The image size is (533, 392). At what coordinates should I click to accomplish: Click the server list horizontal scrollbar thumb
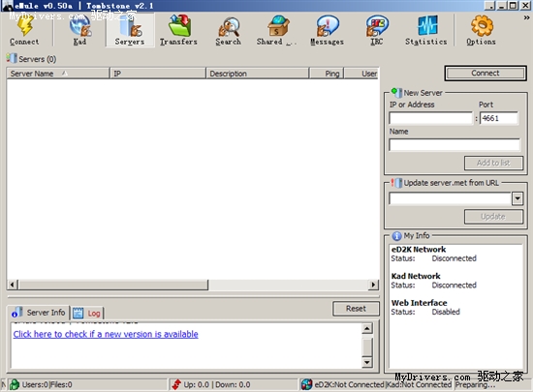(113, 285)
